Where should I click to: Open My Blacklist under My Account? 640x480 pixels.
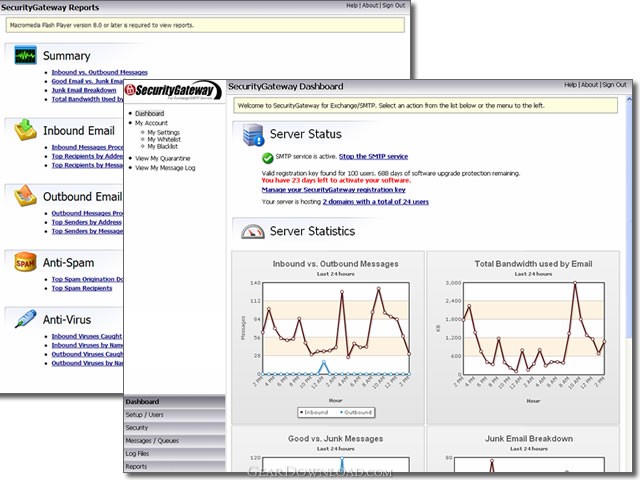click(x=162, y=147)
